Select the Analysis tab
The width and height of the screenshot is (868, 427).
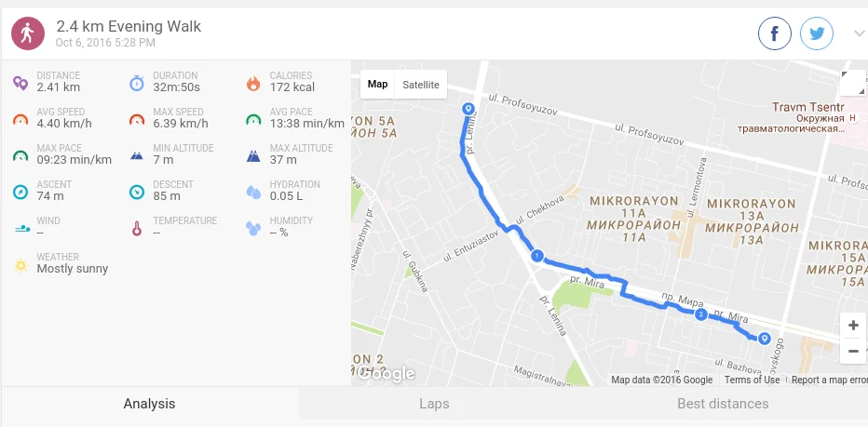pos(149,404)
